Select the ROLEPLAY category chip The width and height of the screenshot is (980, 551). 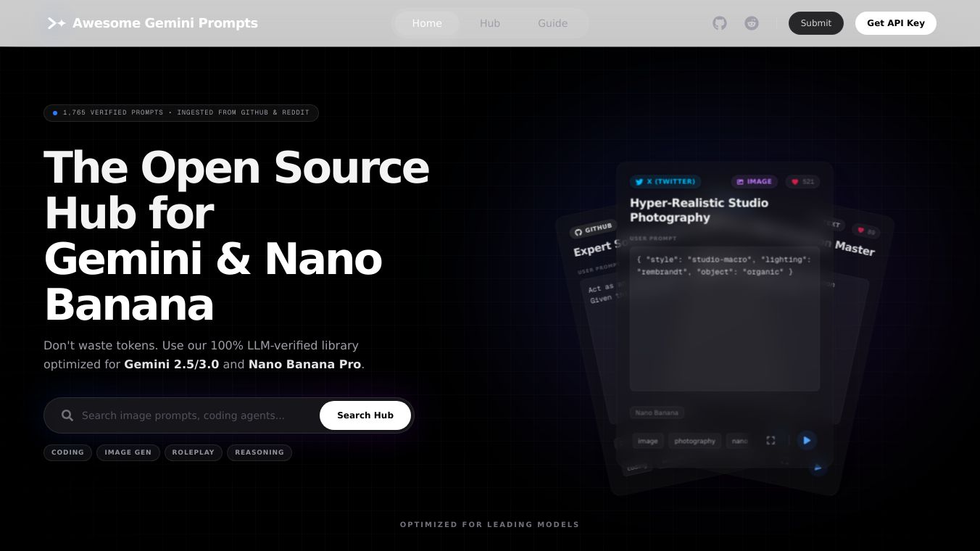point(193,452)
